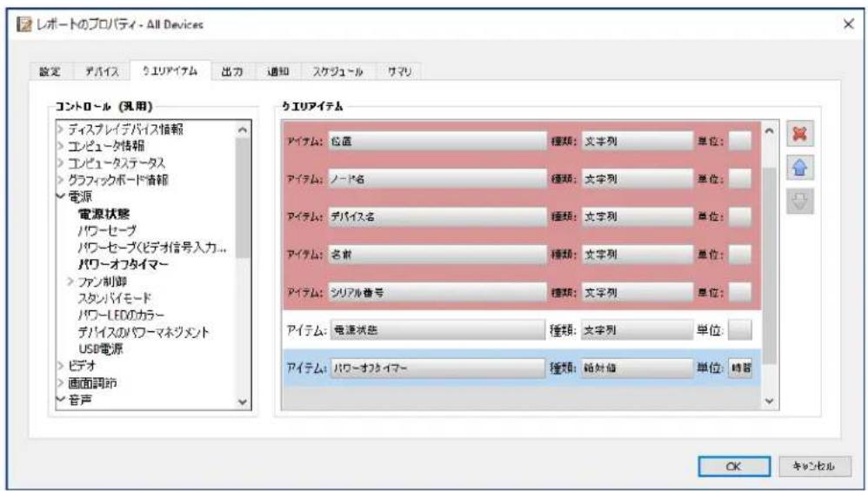The height and width of the screenshot is (491, 868).
Task: Expand the 画面調節 tree node
Action: click(60, 382)
